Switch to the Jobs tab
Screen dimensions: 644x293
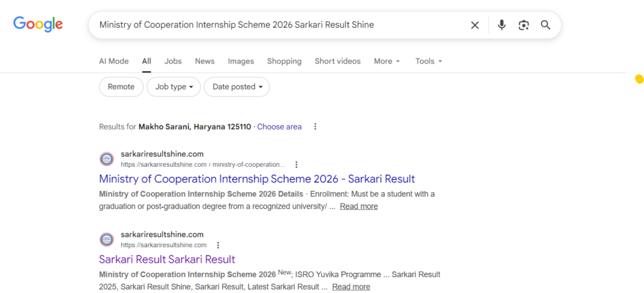pyautogui.click(x=173, y=61)
